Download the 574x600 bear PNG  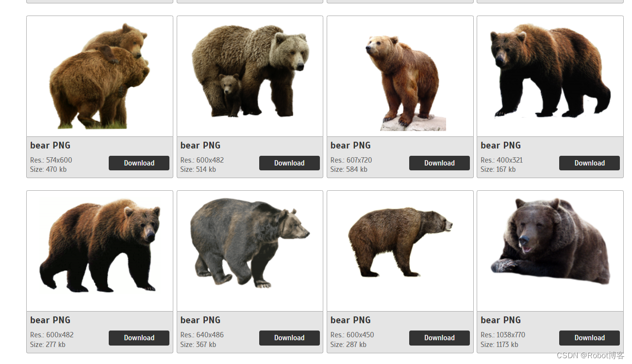pos(139,163)
